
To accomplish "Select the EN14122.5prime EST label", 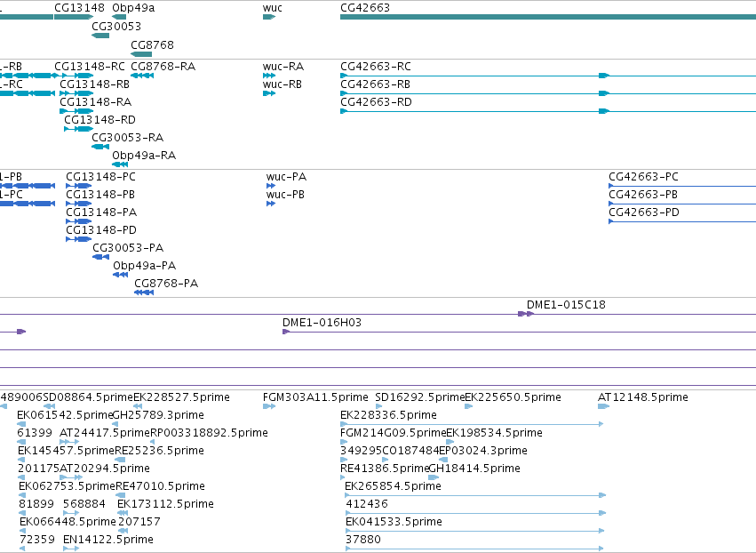I will pos(108,541).
